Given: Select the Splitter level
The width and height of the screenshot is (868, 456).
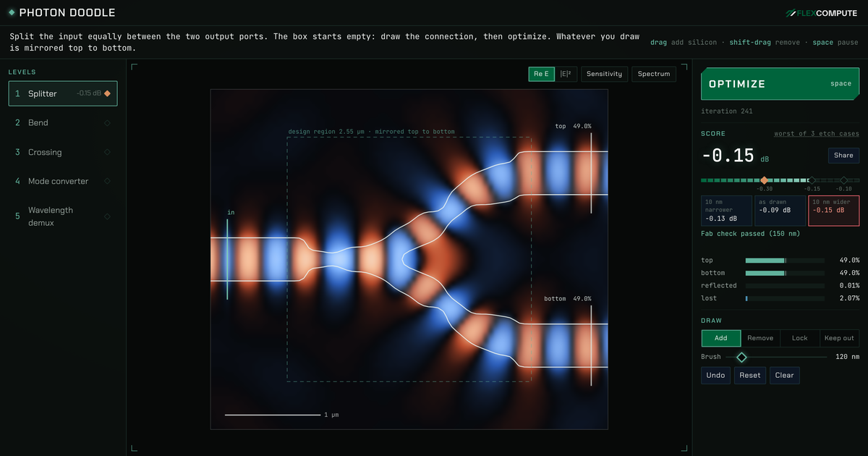Looking at the screenshot, I should [63, 93].
